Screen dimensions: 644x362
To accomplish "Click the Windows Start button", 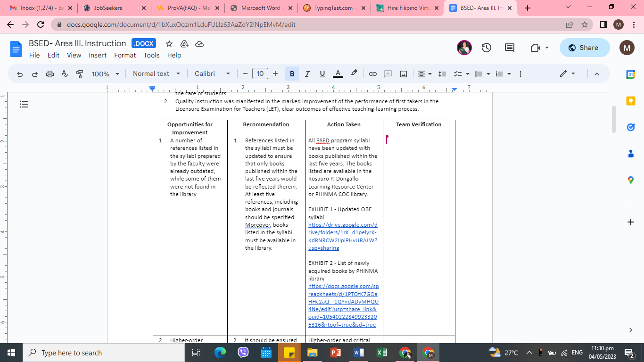I will [x=11, y=353].
